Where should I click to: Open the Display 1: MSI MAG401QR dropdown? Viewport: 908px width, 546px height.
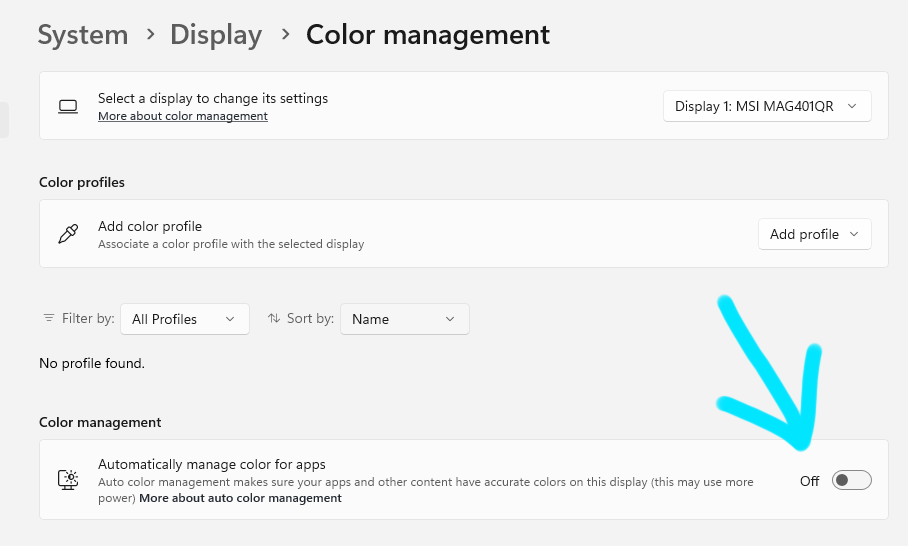point(767,106)
